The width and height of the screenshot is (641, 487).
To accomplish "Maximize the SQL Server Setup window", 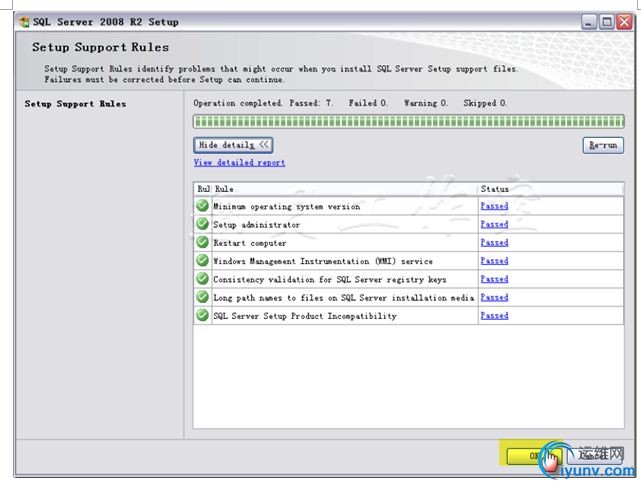I will 607,22.
